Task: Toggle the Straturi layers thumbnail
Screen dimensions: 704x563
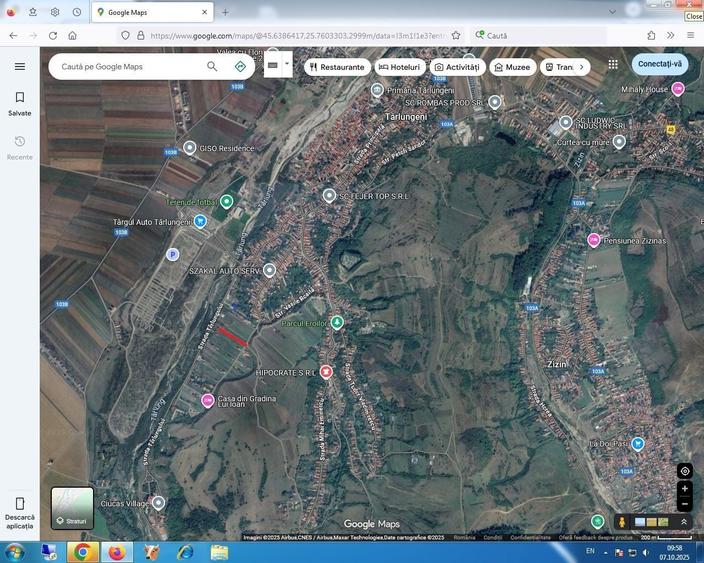Action: (72, 508)
